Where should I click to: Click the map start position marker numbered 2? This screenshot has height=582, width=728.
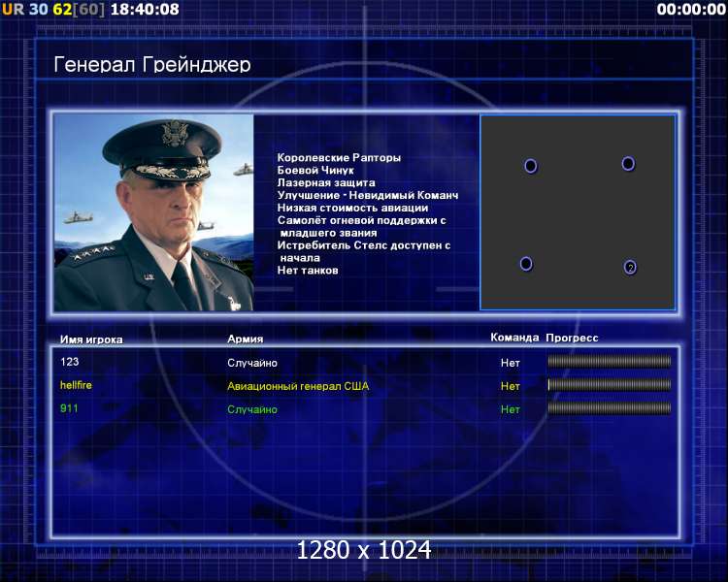pos(630,267)
